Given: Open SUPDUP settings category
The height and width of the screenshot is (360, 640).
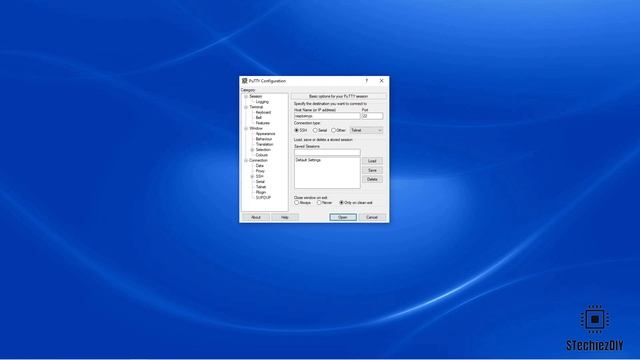Looking at the screenshot, I should [263, 198].
